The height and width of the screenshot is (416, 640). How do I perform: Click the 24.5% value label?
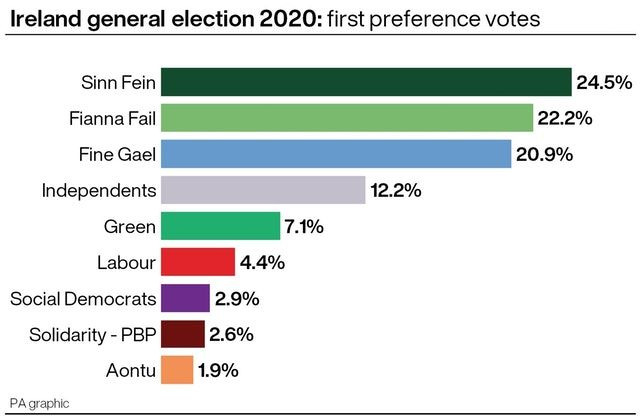coord(604,83)
